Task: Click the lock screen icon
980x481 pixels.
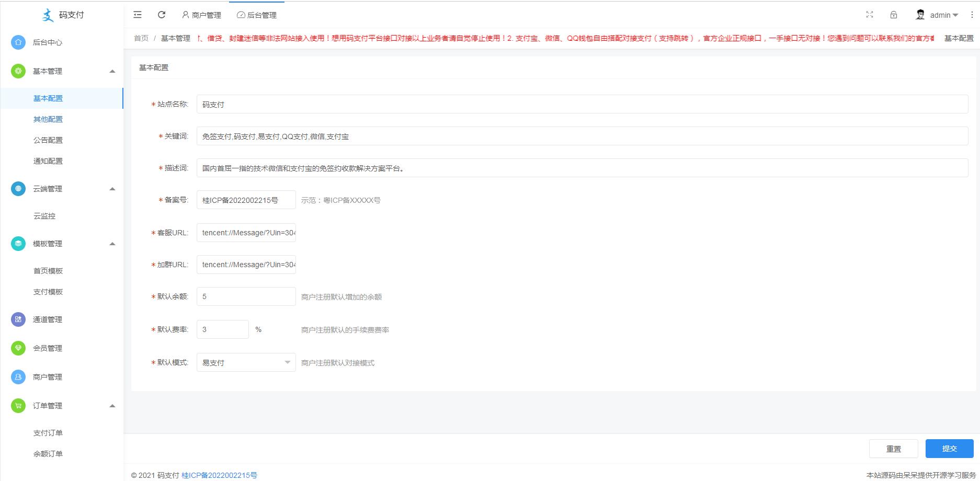Action: tap(894, 15)
